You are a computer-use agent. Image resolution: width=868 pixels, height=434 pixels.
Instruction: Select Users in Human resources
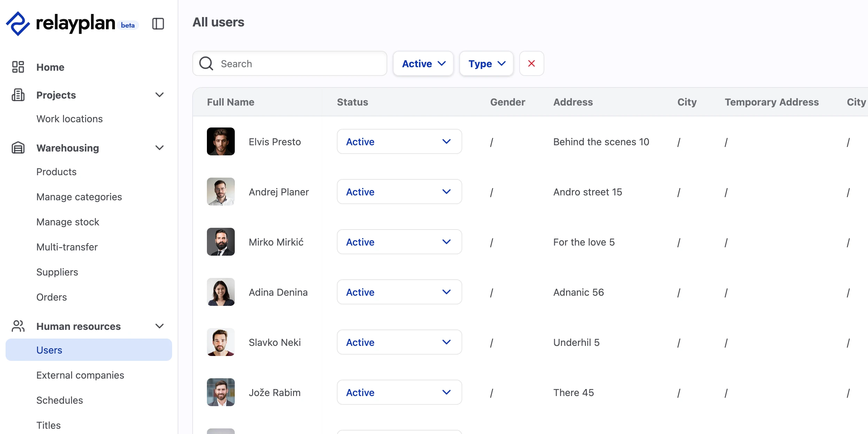(89, 350)
